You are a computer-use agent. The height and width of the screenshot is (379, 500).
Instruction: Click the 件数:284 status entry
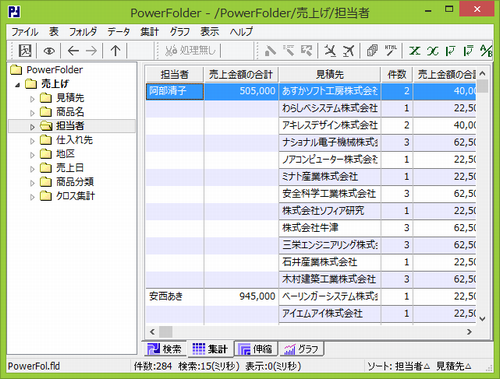pyautogui.click(x=153, y=366)
